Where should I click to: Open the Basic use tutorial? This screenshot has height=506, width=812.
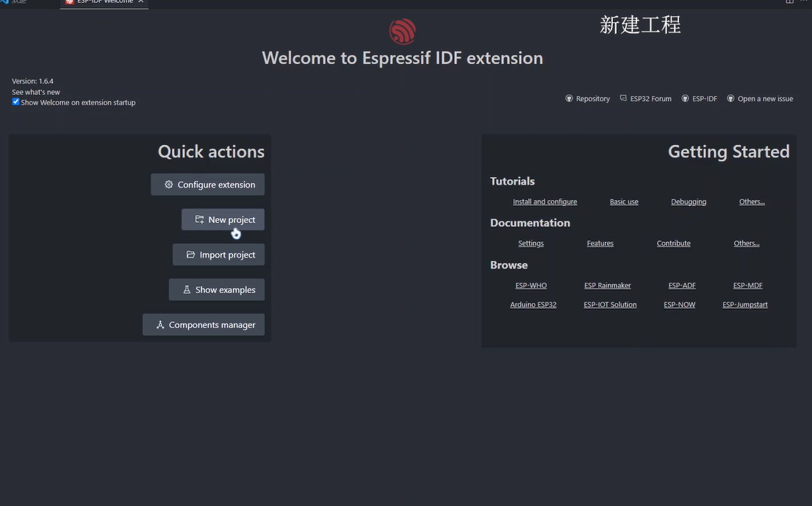pos(624,202)
